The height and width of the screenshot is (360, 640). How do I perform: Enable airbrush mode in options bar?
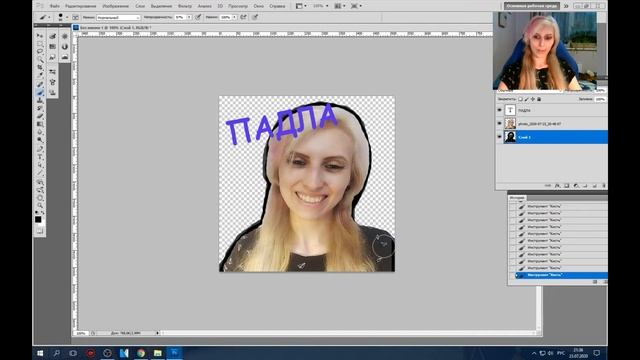(243, 17)
